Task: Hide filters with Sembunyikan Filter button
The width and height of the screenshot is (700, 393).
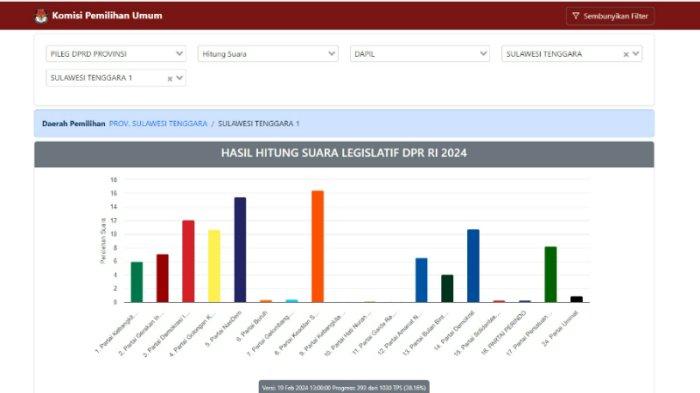Action: [610, 16]
